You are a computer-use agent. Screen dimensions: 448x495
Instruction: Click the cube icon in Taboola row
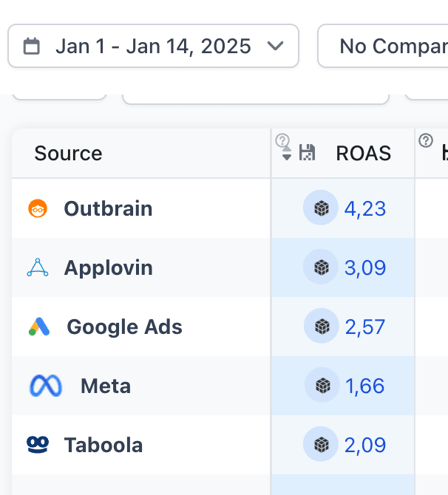click(x=322, y=445)
